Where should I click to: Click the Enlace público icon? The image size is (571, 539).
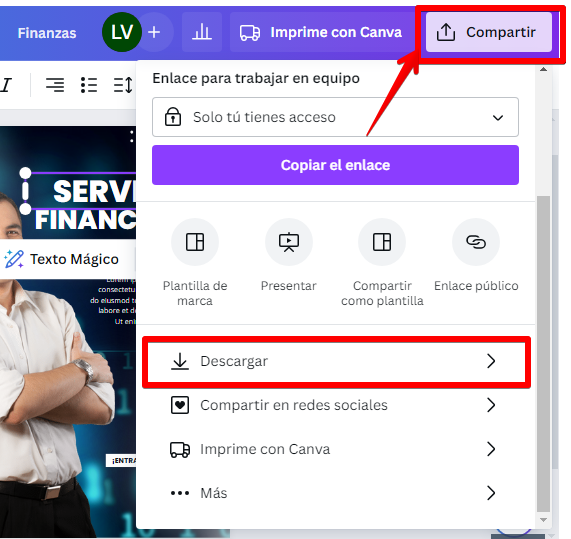(x=476, y=242)
